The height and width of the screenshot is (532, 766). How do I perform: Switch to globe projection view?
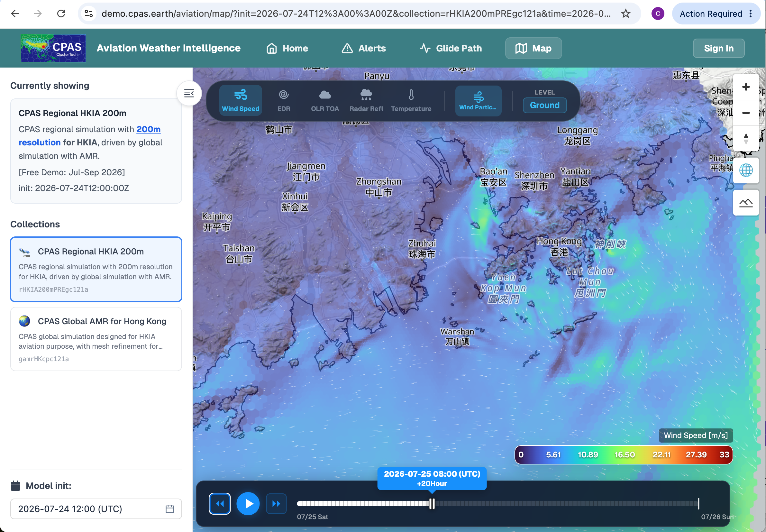pyautogui.click(x=746, y=170)
